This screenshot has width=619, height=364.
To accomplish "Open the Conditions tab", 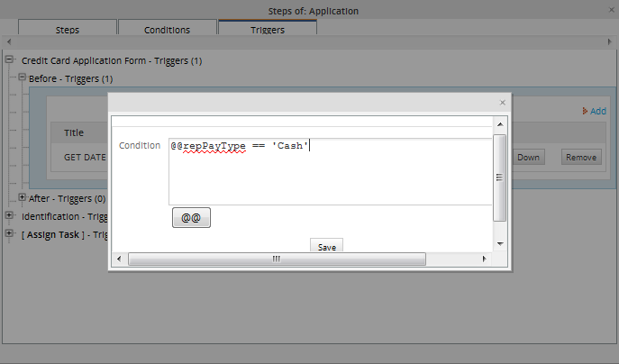I will coord(167,30).
